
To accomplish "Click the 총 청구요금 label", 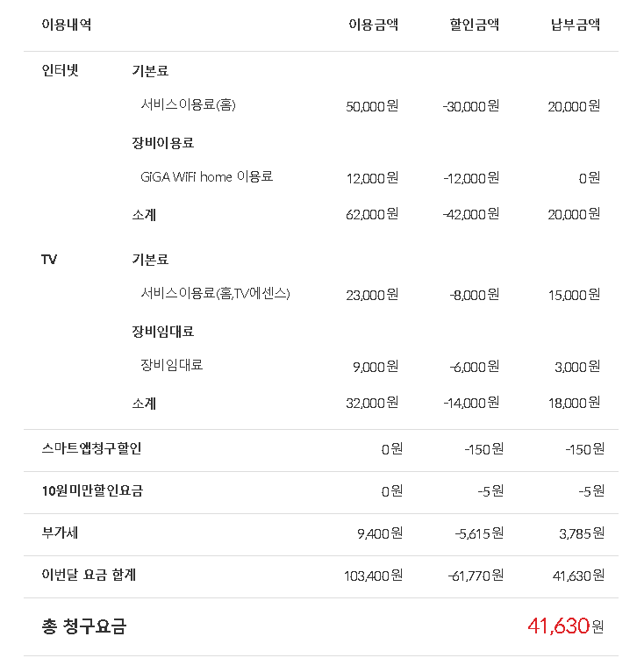I will coord(84,626).
